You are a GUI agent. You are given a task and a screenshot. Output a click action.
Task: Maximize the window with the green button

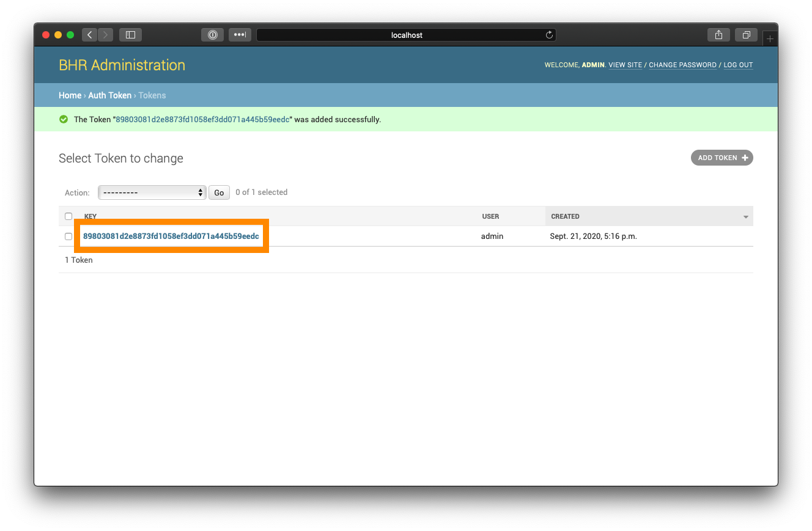[x=70, y=35]
